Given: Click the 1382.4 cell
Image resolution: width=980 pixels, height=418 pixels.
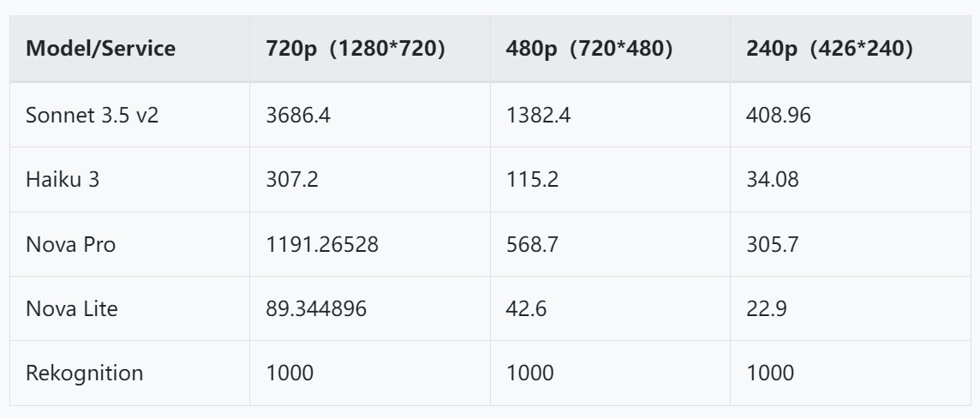Looking at the screenshot, I should click(x=538, y=115).
